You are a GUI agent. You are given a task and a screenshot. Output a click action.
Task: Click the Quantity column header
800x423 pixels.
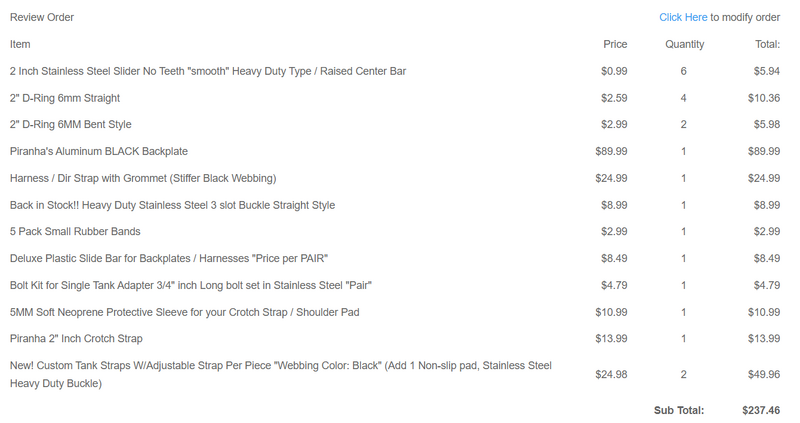[x=684, y=44]
